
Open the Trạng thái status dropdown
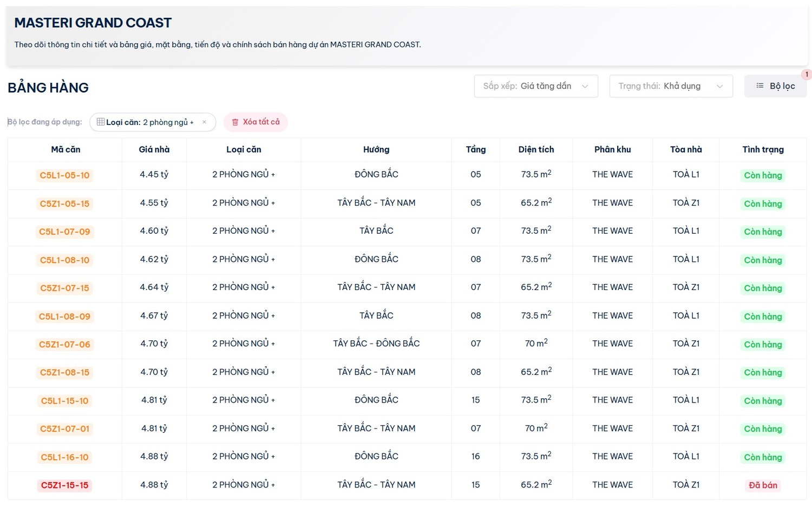coord(670,86)
